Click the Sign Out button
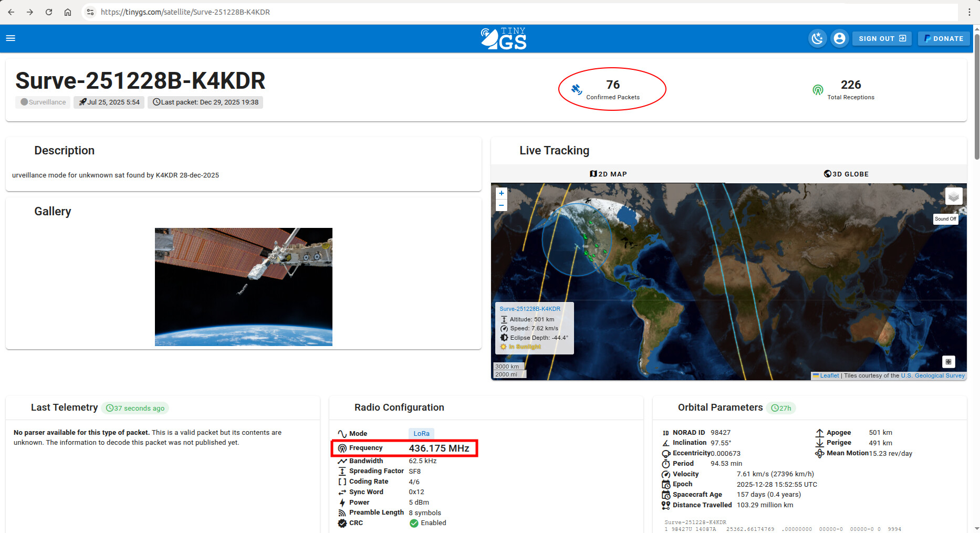The width and height of the screenshot is (980, 533). 882,38
